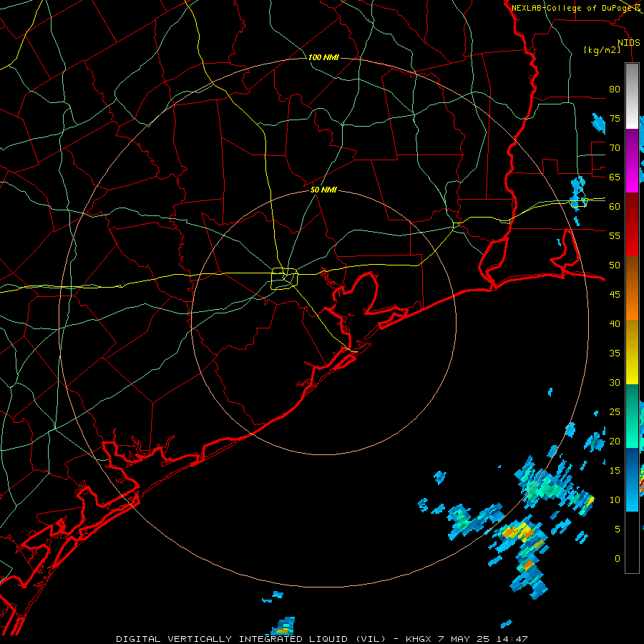The image size is (644, 644).
Task: Pick the dark blue color bar segment
Action: (632, 462)
